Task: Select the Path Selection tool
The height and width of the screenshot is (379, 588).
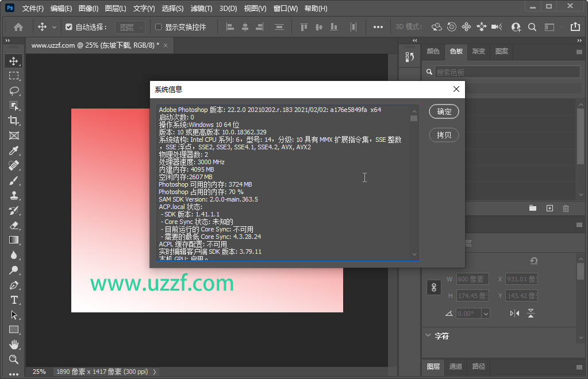Action: pyautogui.click(x=13, y=315)
